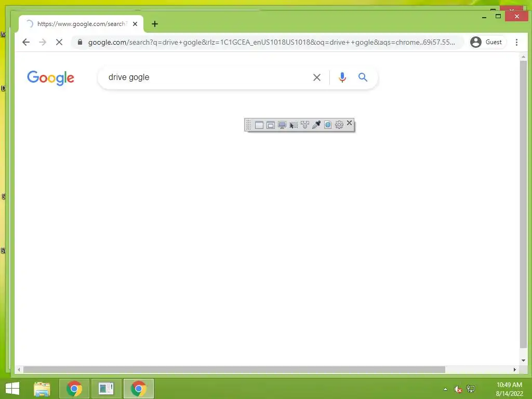Open network status tray icon
532x399 pixels.
471,389
